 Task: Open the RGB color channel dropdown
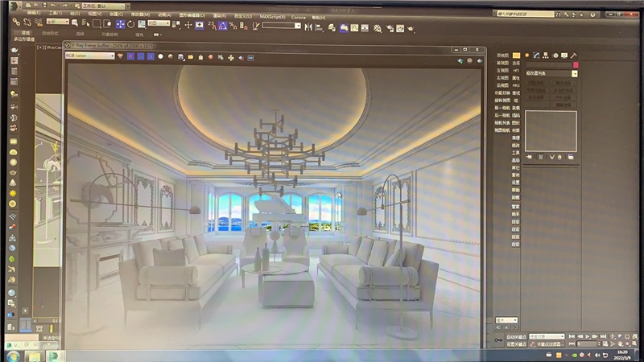tap(89, 56)
